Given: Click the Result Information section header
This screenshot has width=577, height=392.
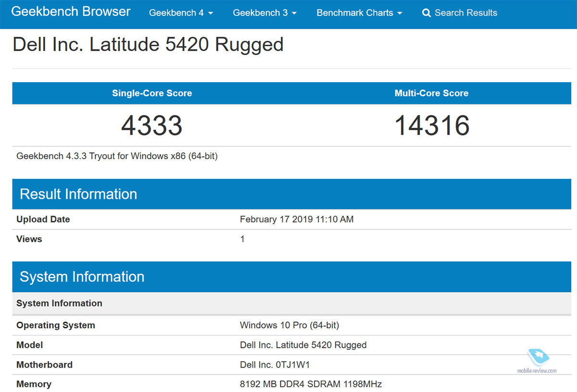Looking at the screenshot, I should 292,194.
